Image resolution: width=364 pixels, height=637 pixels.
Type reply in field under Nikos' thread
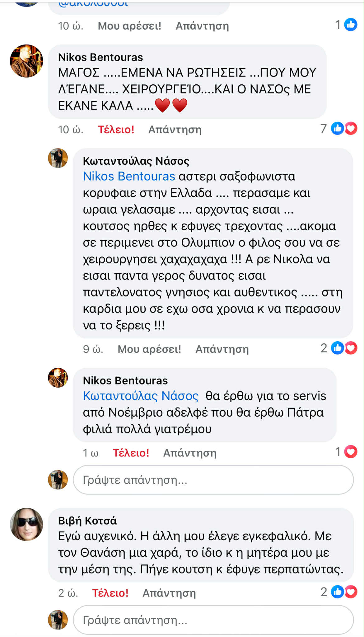click(213, 480)
